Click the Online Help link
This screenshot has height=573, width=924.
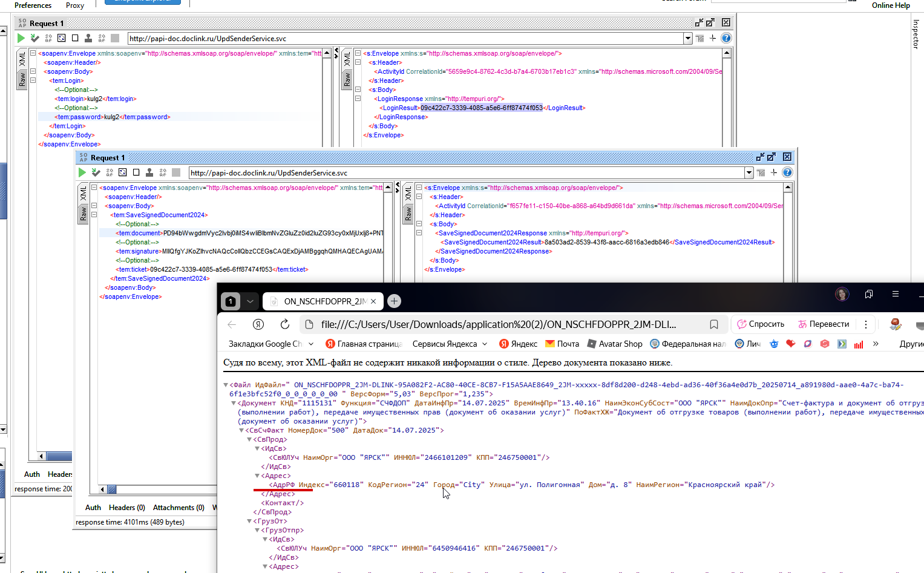[891, 5]
